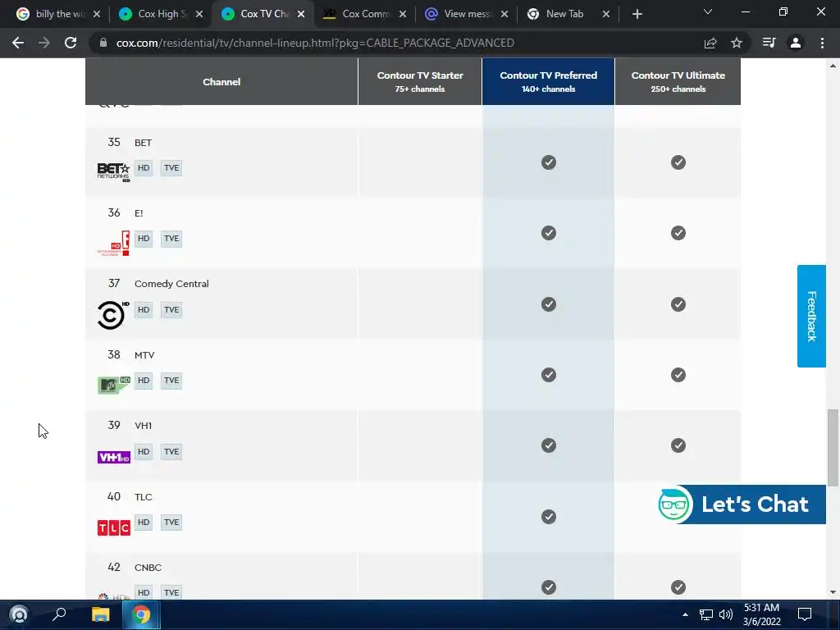This screenshot has width=840, height=630.
Task: Click the page vertical scrollbar thumb
Action: coord(833,448)
